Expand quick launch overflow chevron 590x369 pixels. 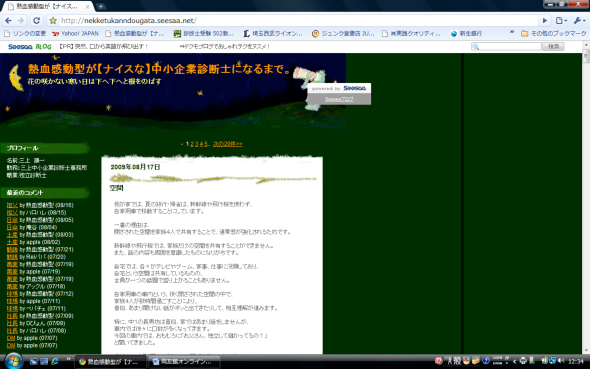pyautogui.click(x=68, y=359)
